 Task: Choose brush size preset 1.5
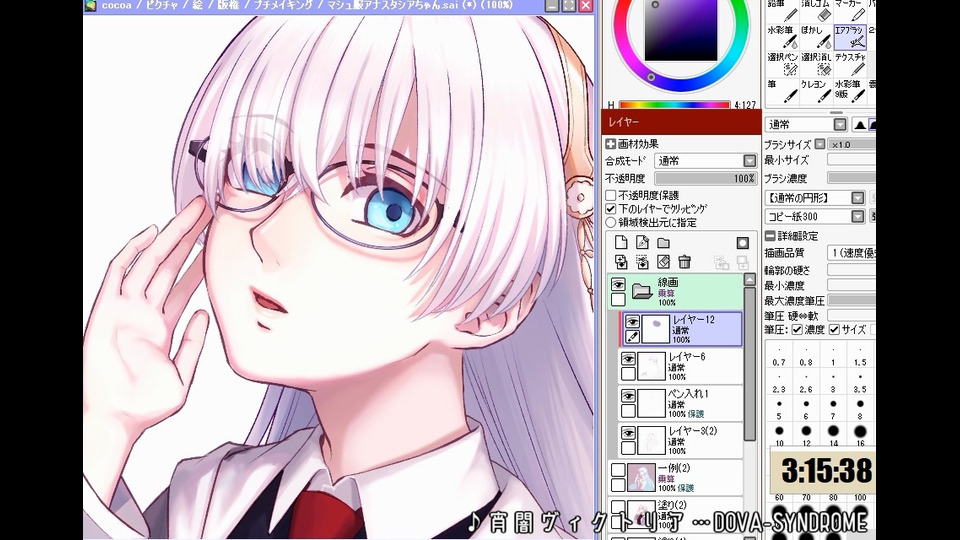click(860, 356)
